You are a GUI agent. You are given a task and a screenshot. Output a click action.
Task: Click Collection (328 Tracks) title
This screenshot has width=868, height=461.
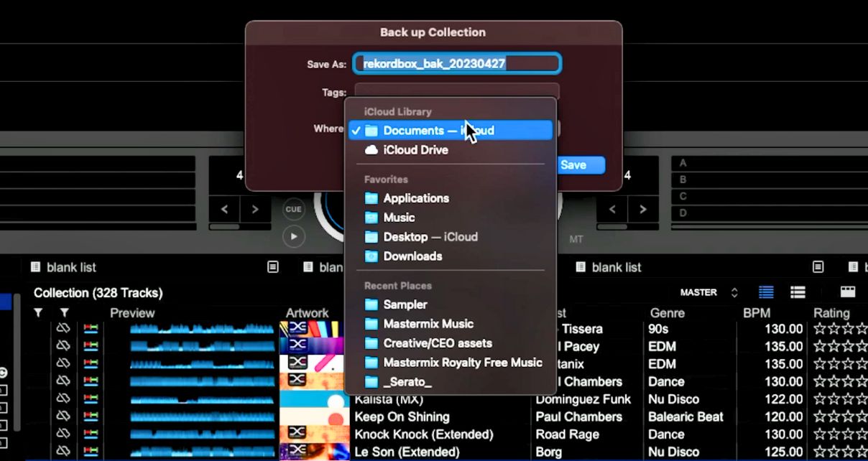(98, 293)
